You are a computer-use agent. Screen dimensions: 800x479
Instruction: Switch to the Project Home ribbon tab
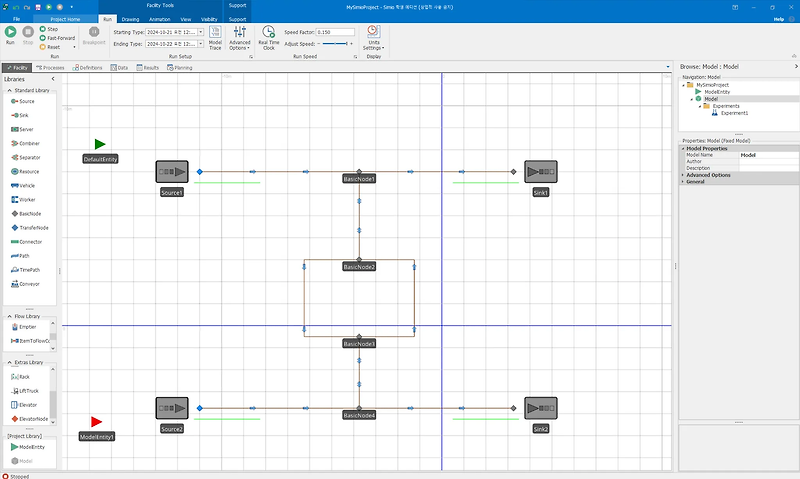pos(65,19)
